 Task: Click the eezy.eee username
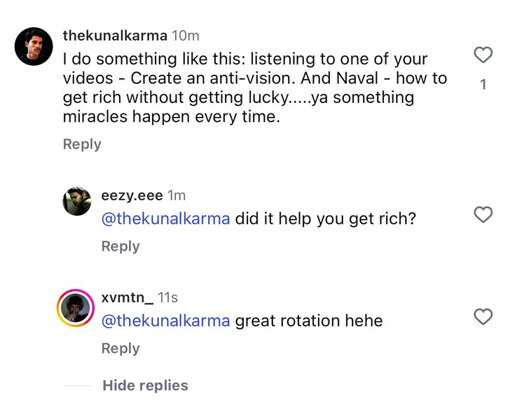pyautogui.click(x=132, y=196)
